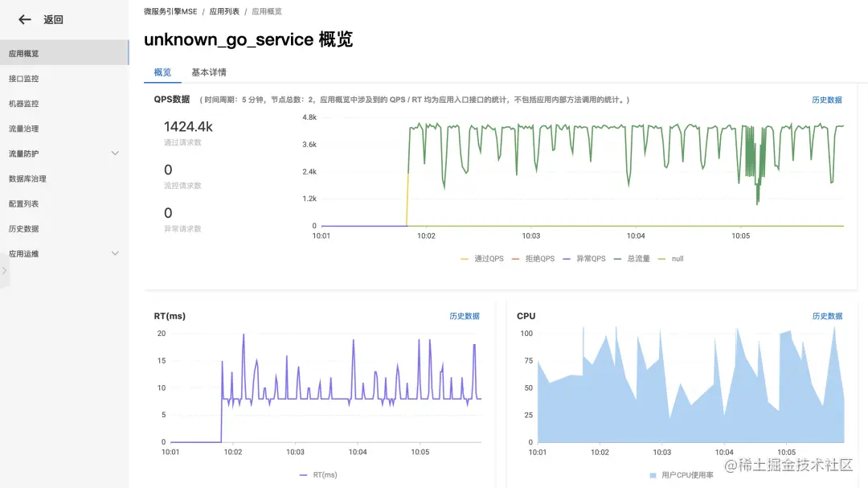Click 10:04 tick on QPS chart axis

[x=636, y=236]
